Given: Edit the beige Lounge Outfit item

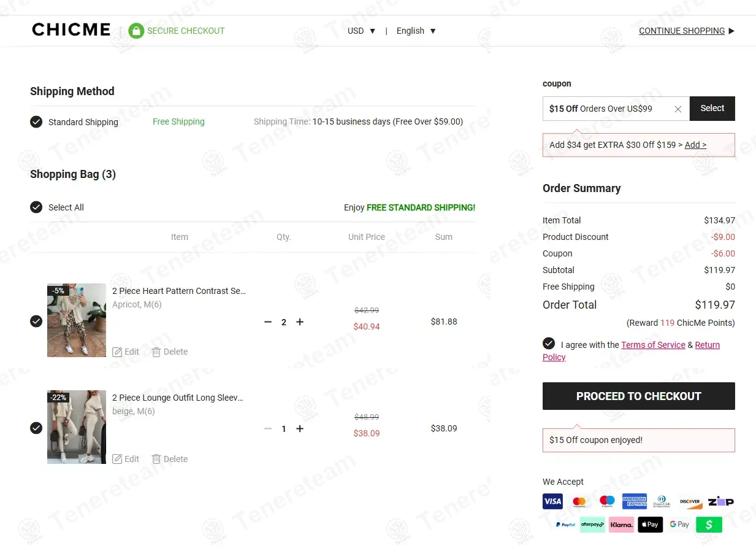Looking at the screenshot, I should pyautogui.click(x=126, y=459).
